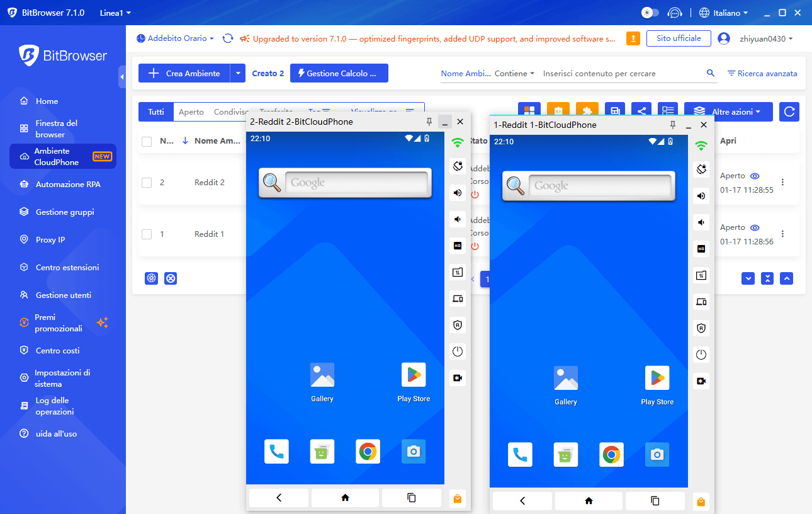Expand the Contiene filter dropdown
Viewport: 812px width, 514px height.
(x=514, y=74)
